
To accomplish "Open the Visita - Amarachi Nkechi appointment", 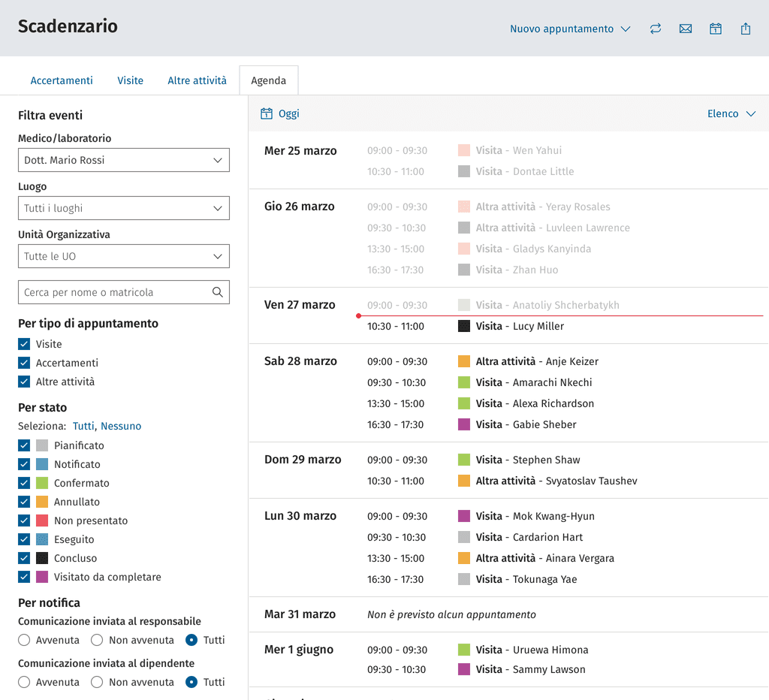I will [x=534, y=382].
